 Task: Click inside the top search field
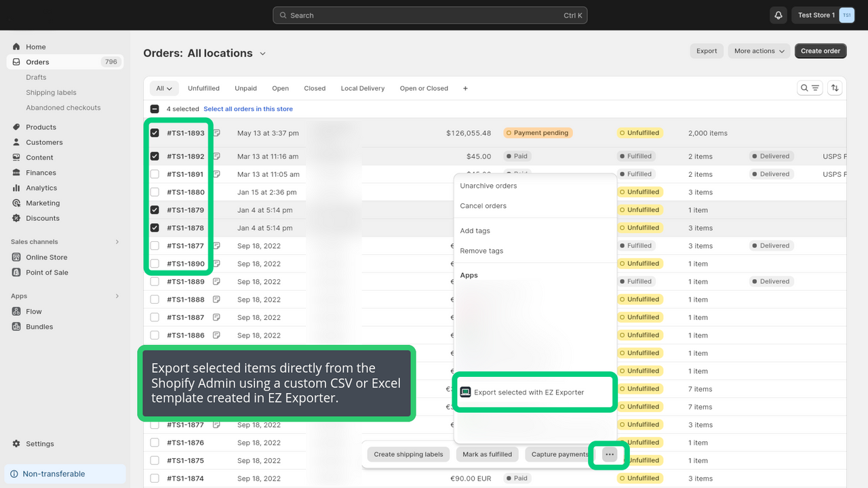coord(430,15)
